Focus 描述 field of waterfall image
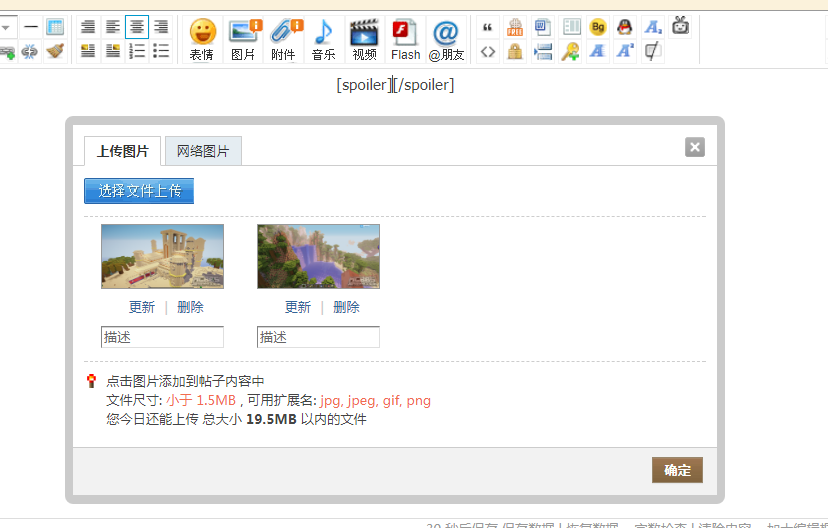This screenshot has width=828, height=528. point(318,337)
